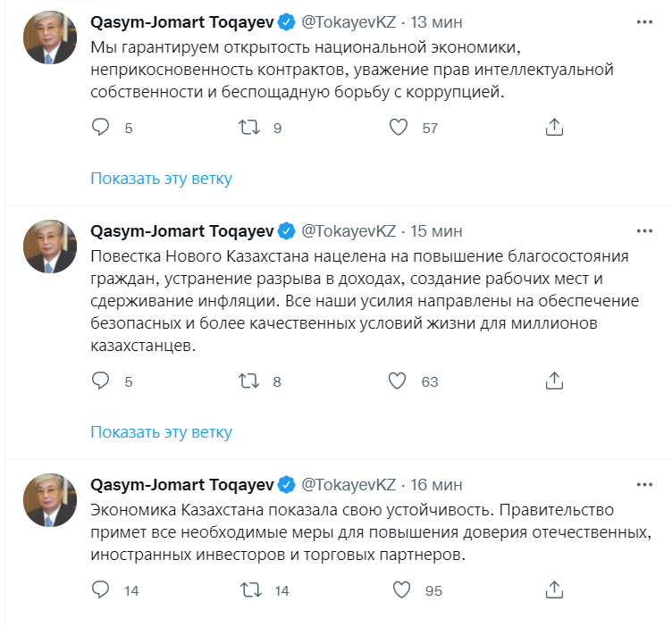Like the tweet with 95 likes
This screenshot has height=627, width=672.
[401, 589]
